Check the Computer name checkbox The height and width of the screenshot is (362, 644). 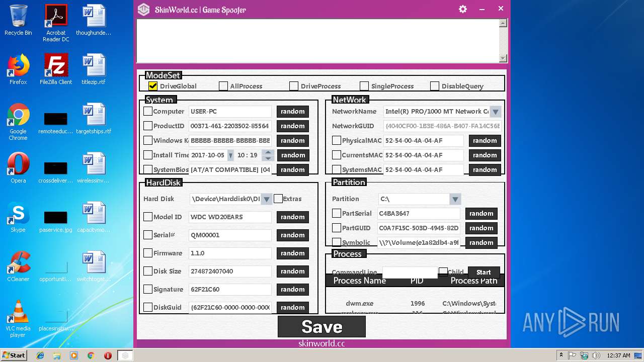[x=148, y=111]
